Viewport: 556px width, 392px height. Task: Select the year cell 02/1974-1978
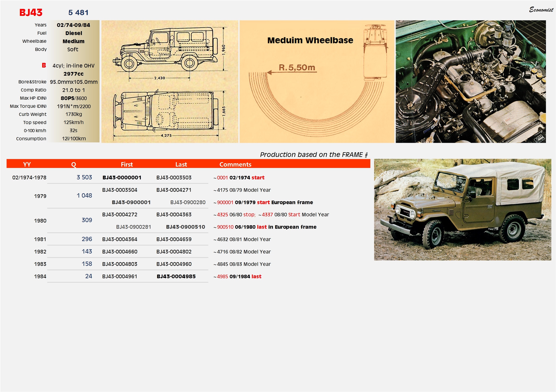tap(29, 178)
